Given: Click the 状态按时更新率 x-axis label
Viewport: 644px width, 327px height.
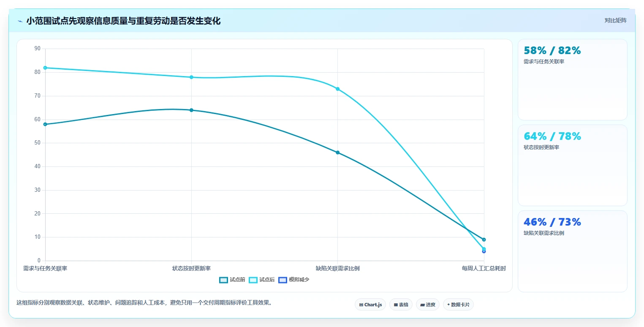Looking at the screenshot, I should 191,268.
